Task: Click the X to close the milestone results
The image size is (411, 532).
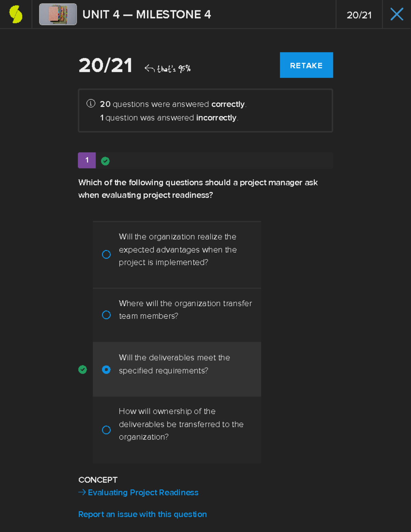Action: coord(397,14)
